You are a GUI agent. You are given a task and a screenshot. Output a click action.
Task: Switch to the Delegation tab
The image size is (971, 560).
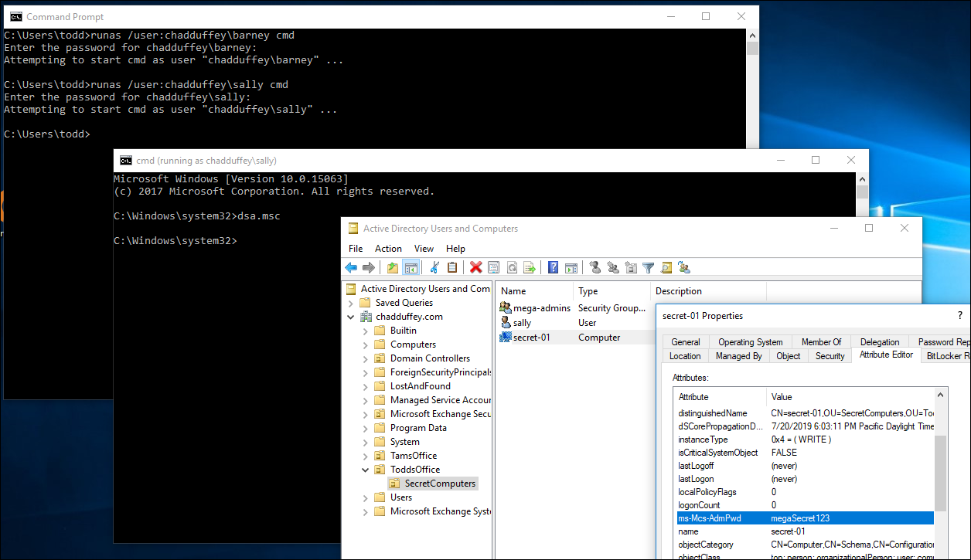click(x=880, y=342)
